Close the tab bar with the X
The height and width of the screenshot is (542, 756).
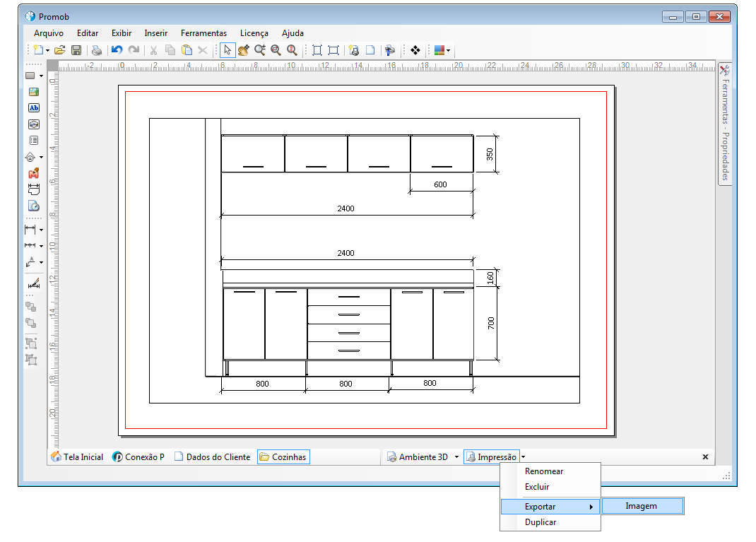tap(705, 456)
